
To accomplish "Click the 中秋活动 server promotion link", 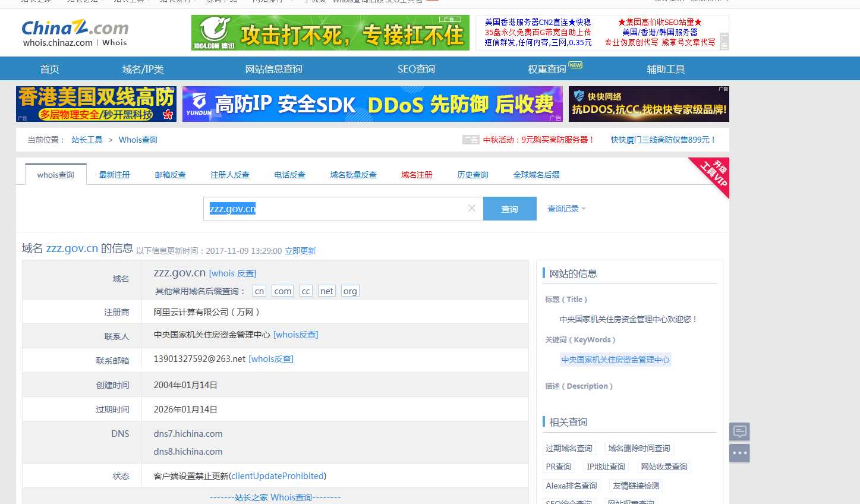I will click(538, 140).
